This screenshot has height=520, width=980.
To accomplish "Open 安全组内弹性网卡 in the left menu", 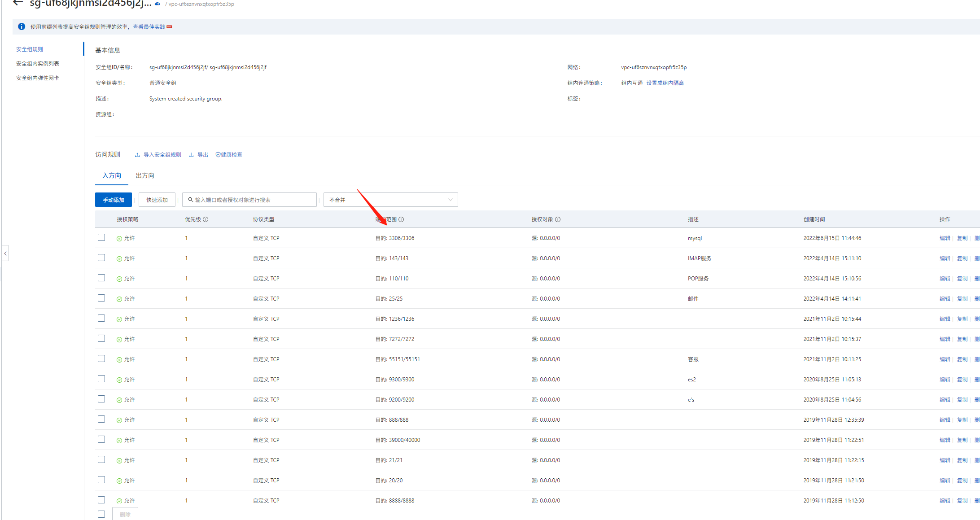I will (38, 78).
